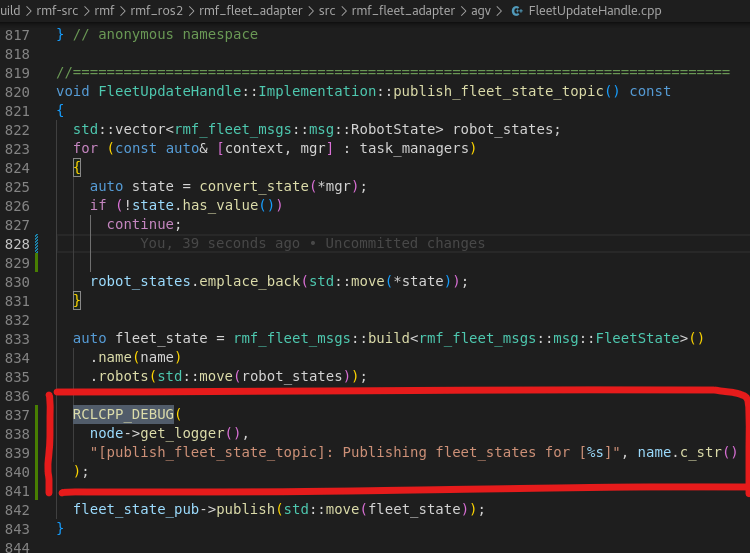The width and height of the screenshot is (750, 553).
Task: Click the closing brace on line 831
Action: 77,300
